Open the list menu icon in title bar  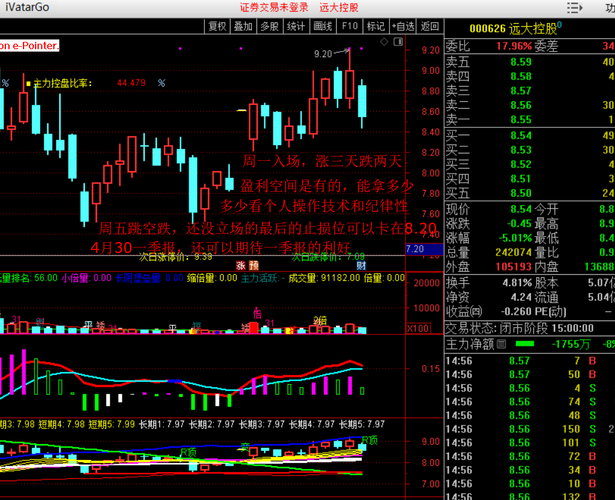tap(575, 7)
